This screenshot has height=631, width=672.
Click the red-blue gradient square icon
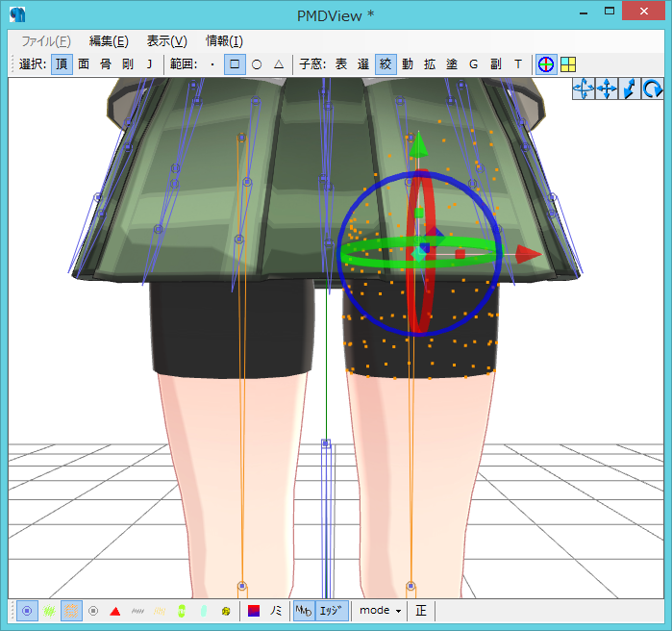254,611
